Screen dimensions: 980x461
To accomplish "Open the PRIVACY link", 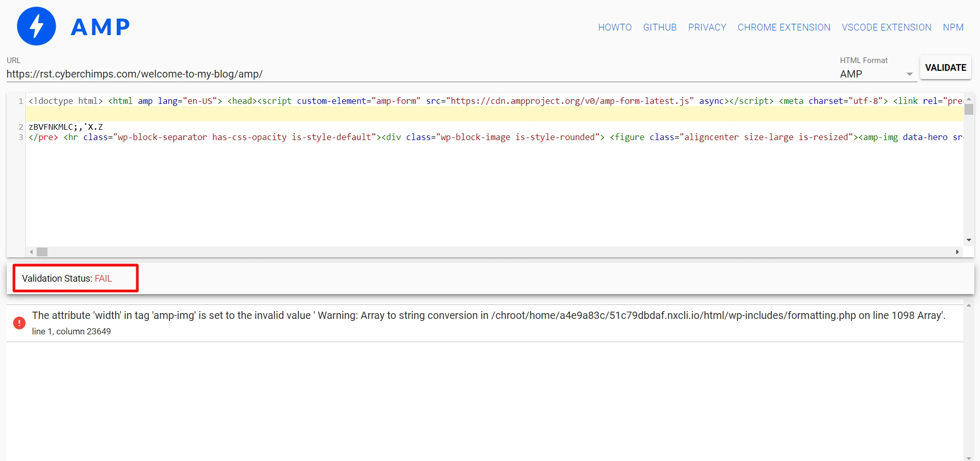I will [707, 27].
